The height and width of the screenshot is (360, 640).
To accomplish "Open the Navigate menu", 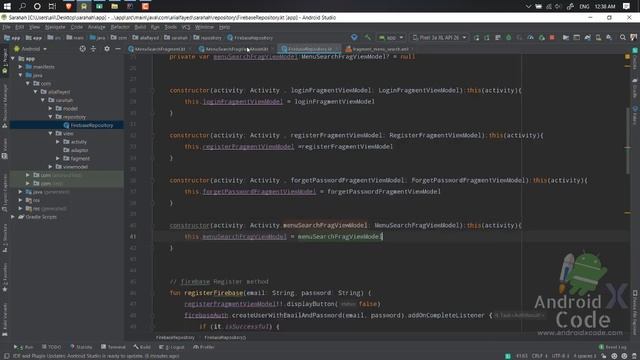I will point(55,27).
